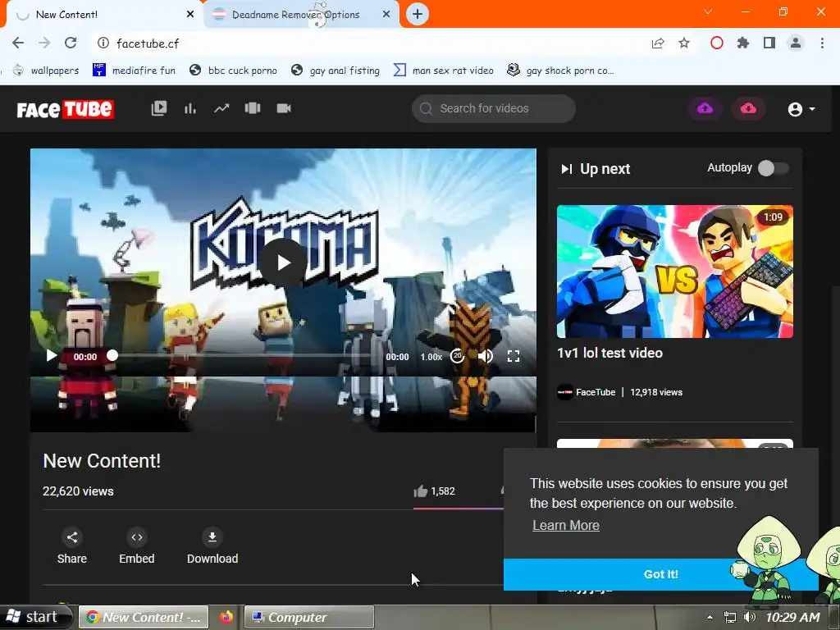Open the video library icon in FaceTube header
This screenshot has height=630, width=840.
click(x=159, y=108)
